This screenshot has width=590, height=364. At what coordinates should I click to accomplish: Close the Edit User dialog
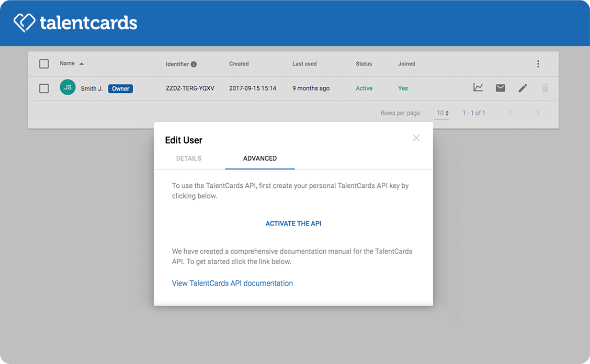416,138
